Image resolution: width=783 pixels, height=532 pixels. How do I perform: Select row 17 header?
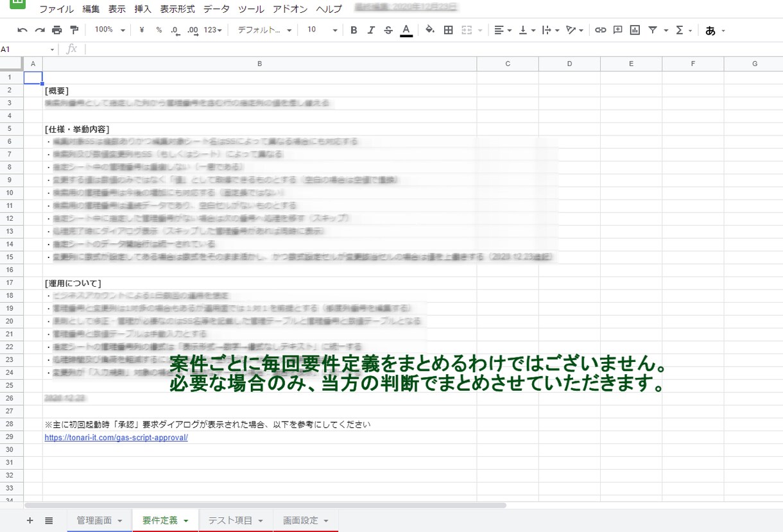[x=11, y=283]
